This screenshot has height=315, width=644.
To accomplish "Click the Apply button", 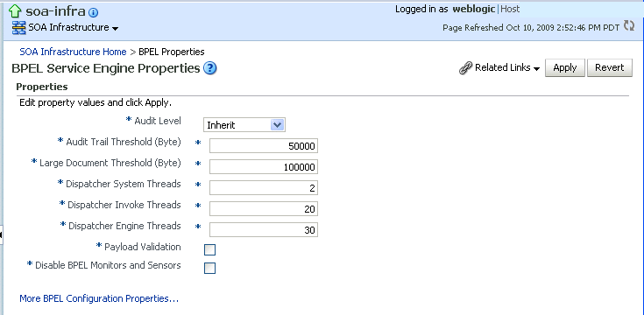I will point(565,67).
